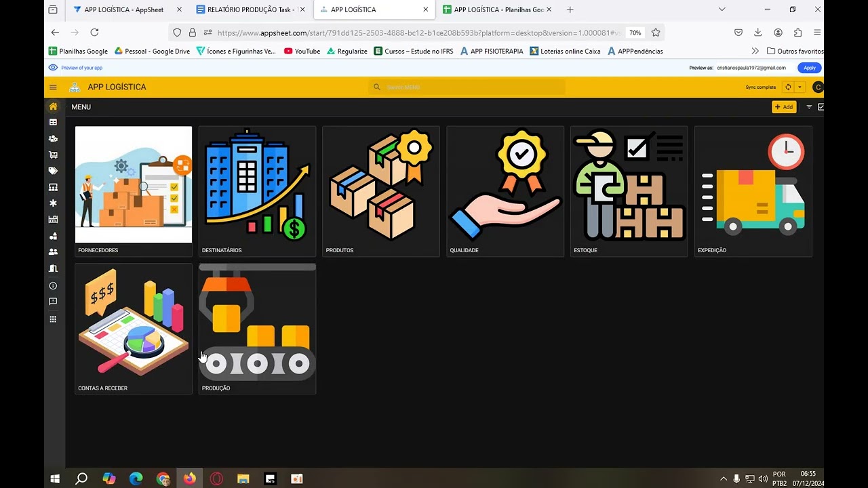868x488 pixels.
Task: Open a new browser tab with plus
Action: (x=570, y=9)
